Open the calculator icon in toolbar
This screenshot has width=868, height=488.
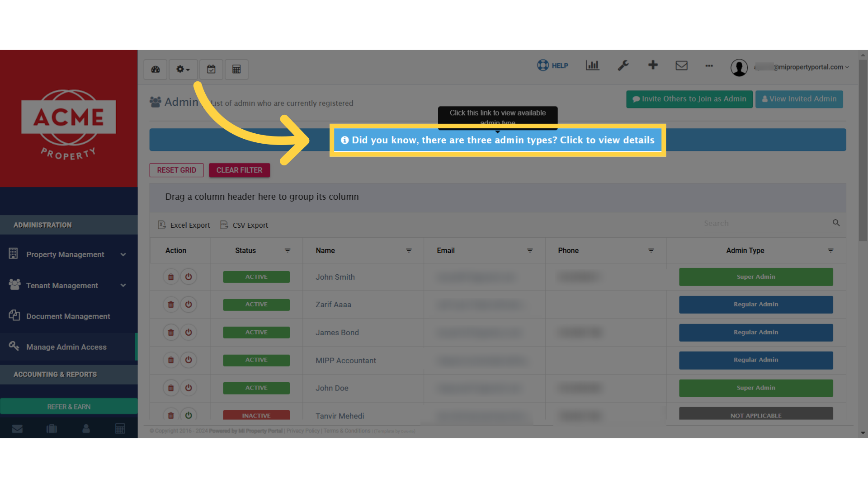click(236, 70)
